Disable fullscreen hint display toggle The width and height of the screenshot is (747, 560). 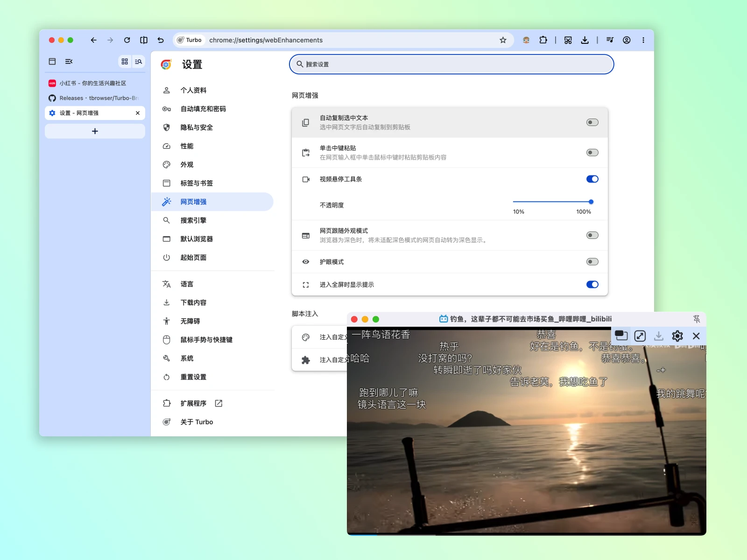592,285
